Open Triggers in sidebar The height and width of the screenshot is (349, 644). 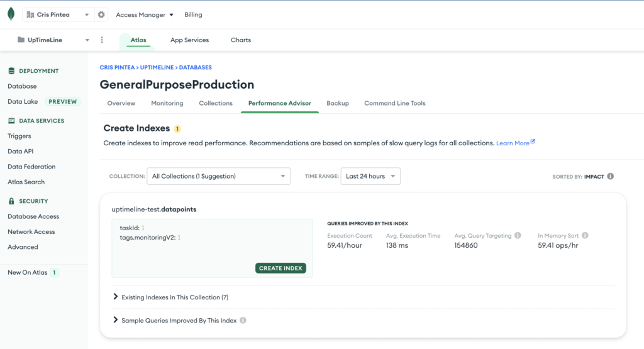click(x=19, y=136)
